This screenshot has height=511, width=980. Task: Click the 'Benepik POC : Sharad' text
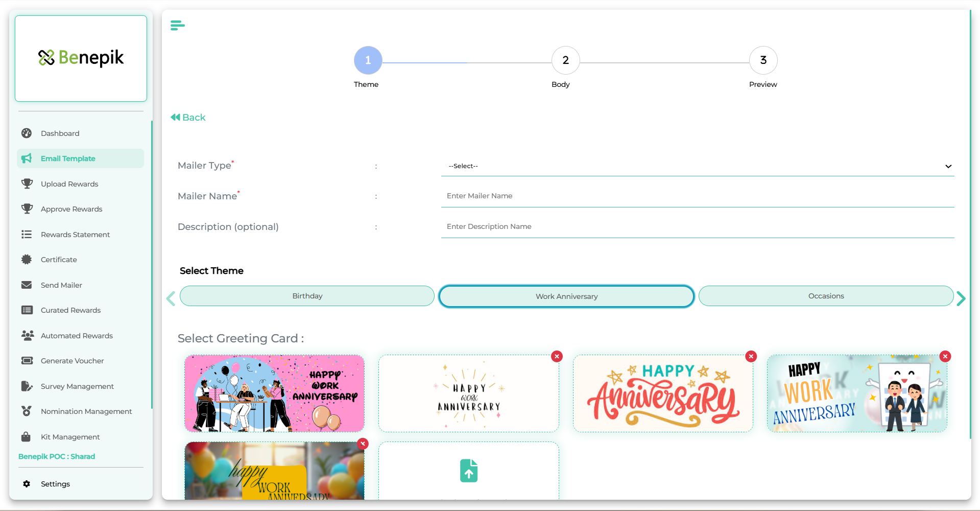57,457
